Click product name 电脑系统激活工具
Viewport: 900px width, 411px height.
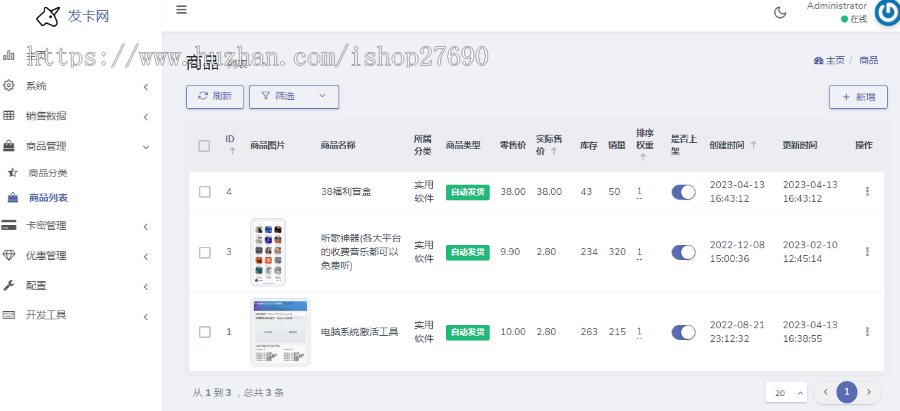(359, 332)
